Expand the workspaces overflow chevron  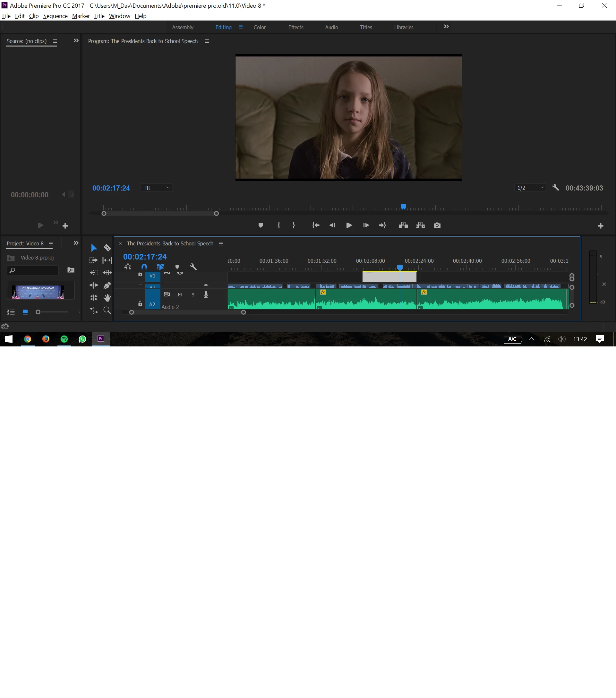446,27
